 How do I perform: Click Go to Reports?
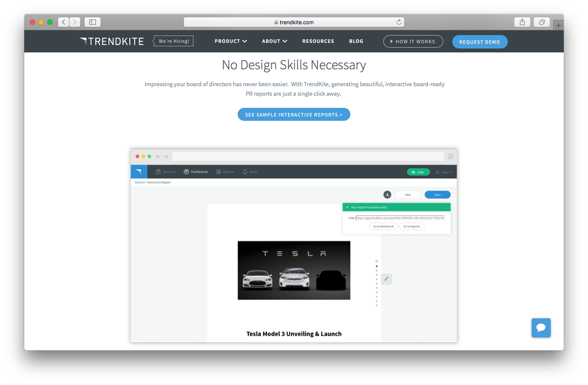[412, 226]
